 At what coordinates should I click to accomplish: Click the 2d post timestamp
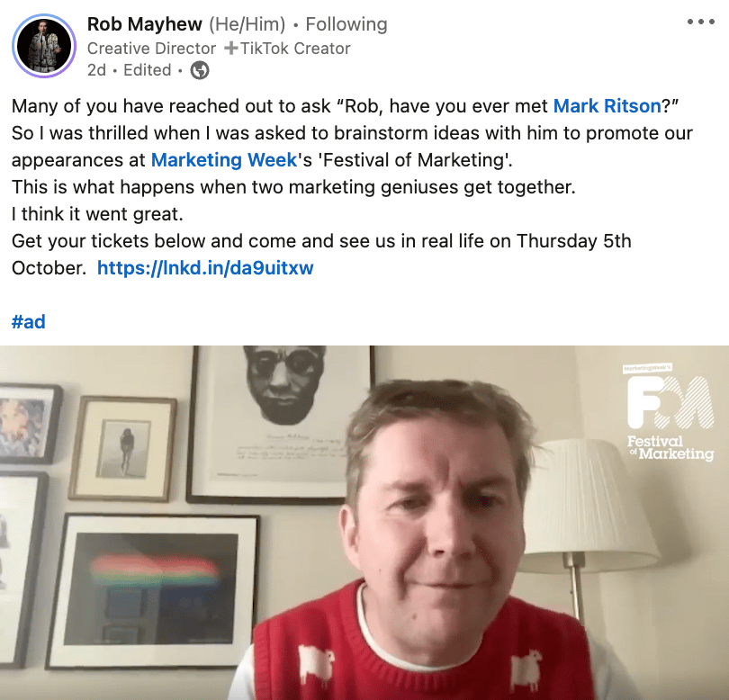tap(96, 70)
